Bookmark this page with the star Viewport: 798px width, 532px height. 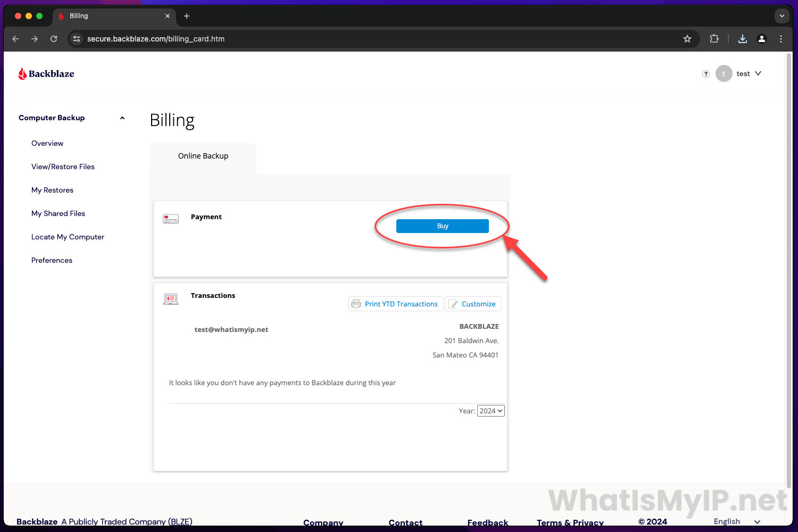pos(687,39)
